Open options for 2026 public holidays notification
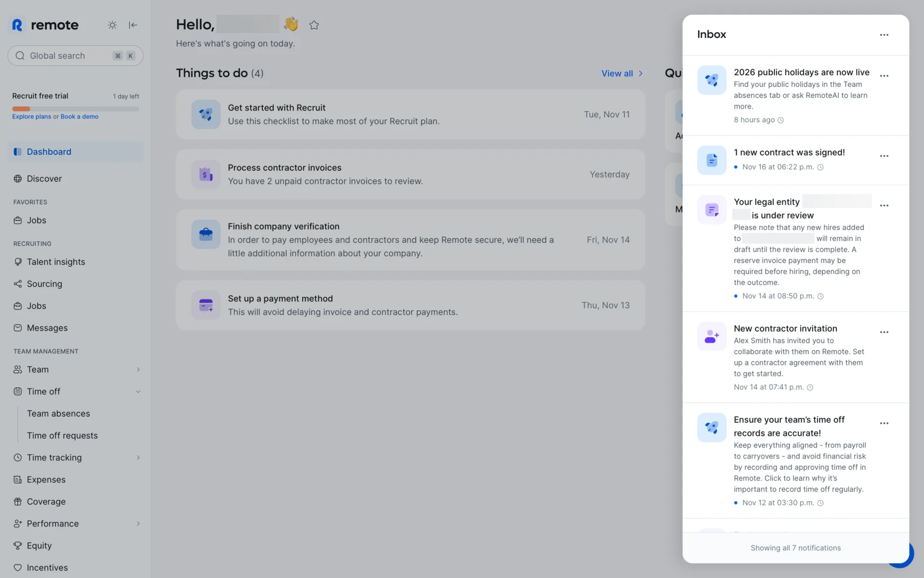924x578 pixels. click(x=884, y=76)
